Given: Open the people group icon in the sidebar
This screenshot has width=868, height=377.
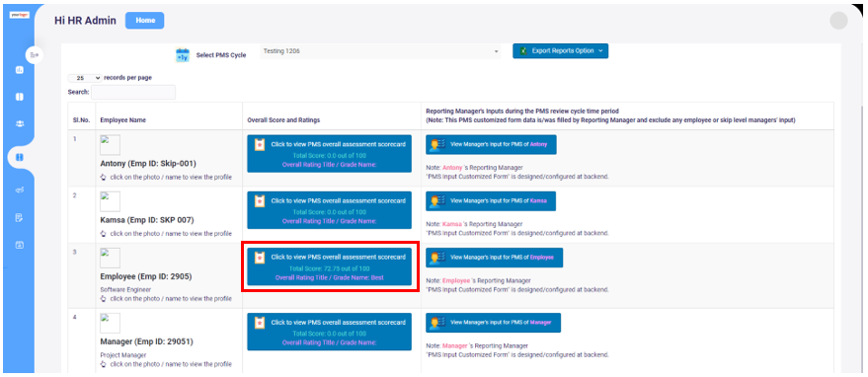Looking at the screenshot, I should 20,123.
